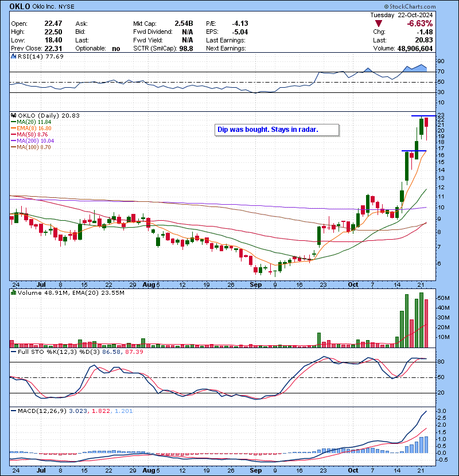Click the Low value 18.40
This screenshot has height=476, width=459.
click(x=53, y=40)
